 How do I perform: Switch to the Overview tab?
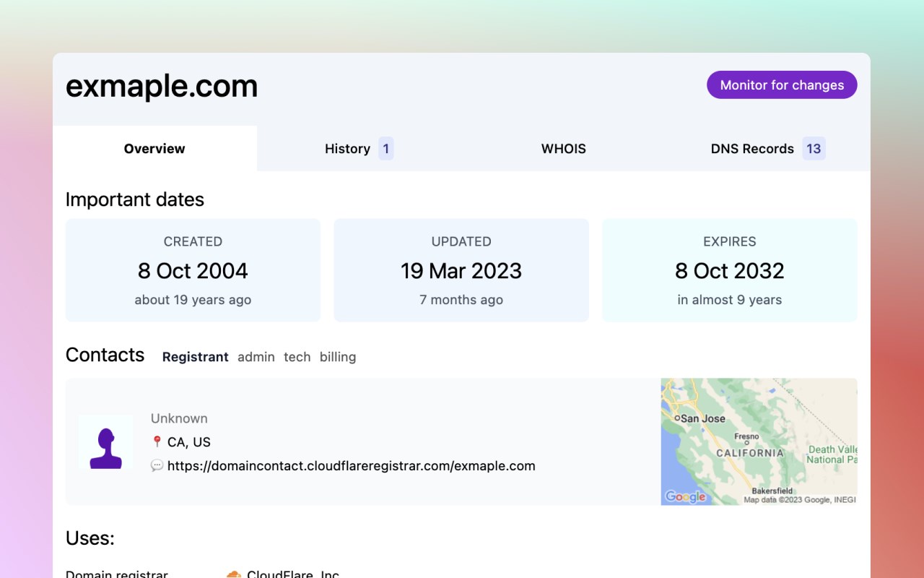pos(154,149)
